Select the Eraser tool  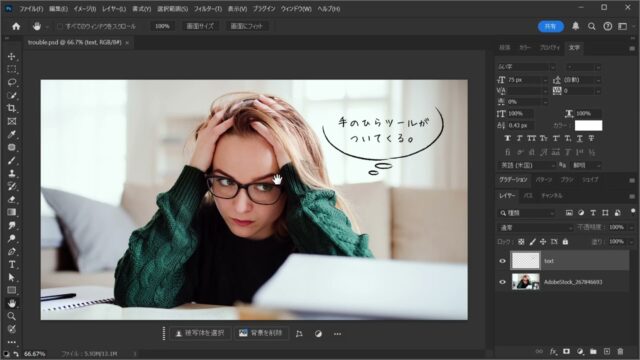coord(12,199)
